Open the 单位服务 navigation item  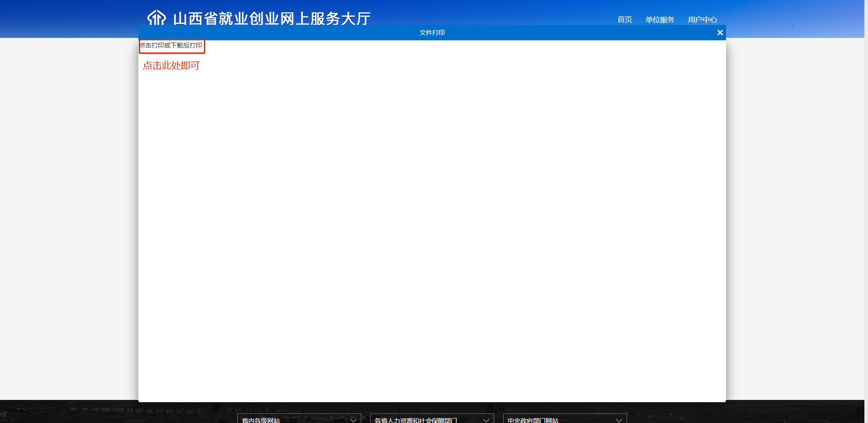point(660,19)
